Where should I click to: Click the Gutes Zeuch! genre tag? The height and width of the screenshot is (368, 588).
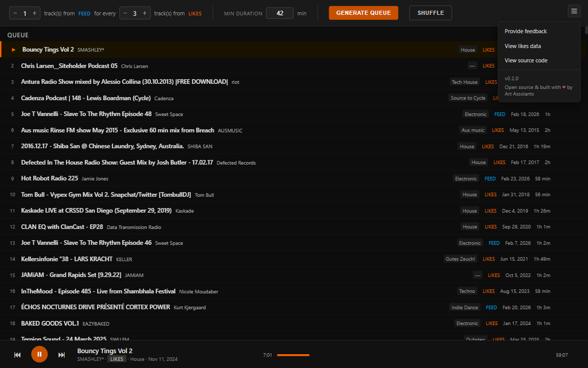pyautogui.click(x=461, y=259)
